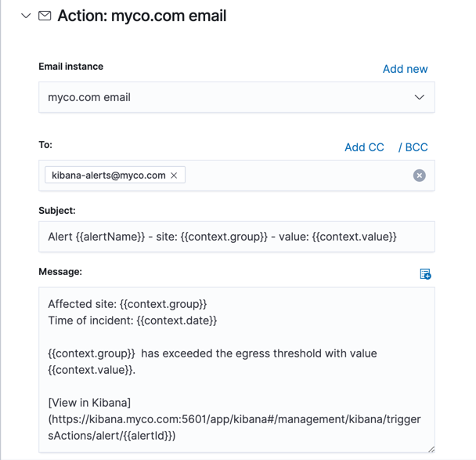Image resolution: width=476 pixels, height=460 pixels.
Task: Click the 'Message:' label
Action: click(60, 272)
